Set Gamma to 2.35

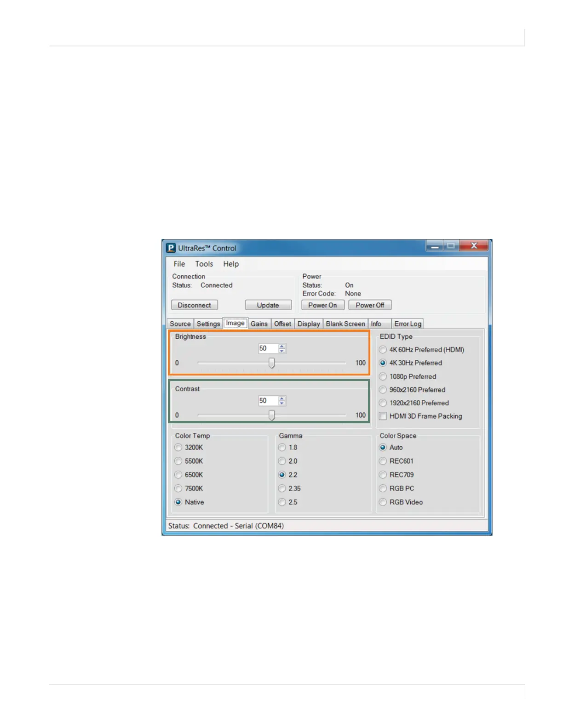point(290,489)
